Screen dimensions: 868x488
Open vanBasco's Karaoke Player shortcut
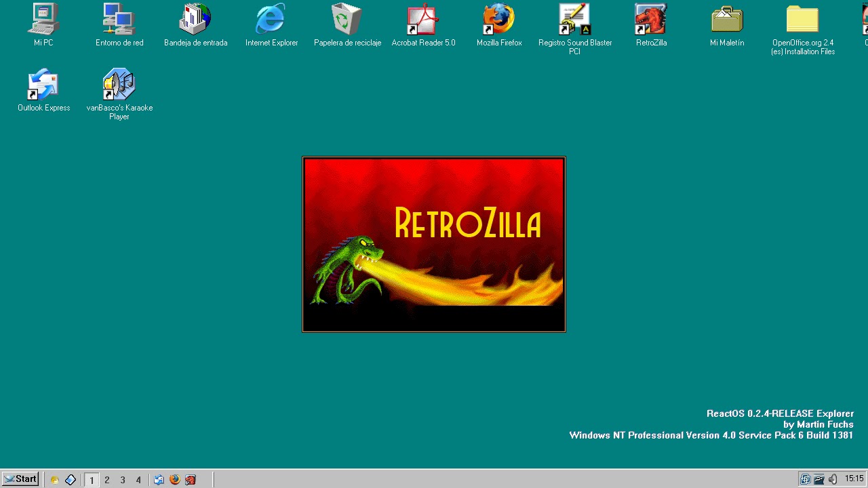click(x=119, y=94)
